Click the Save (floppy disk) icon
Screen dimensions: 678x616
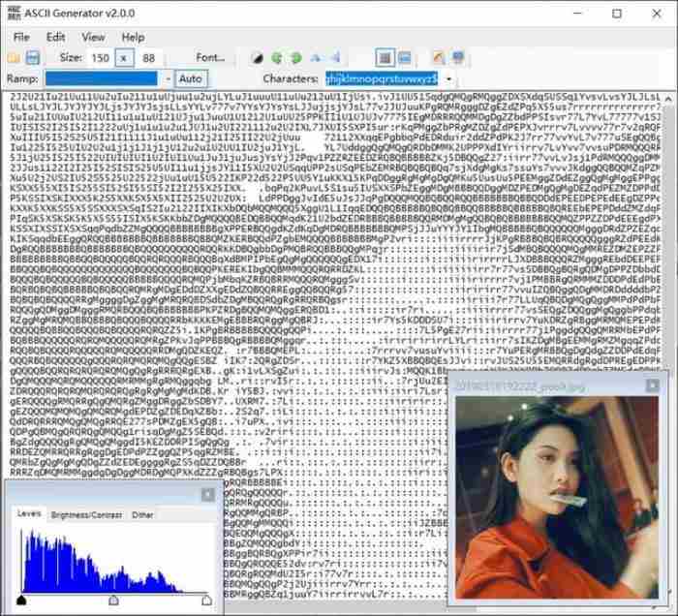[x=32, y=58]
